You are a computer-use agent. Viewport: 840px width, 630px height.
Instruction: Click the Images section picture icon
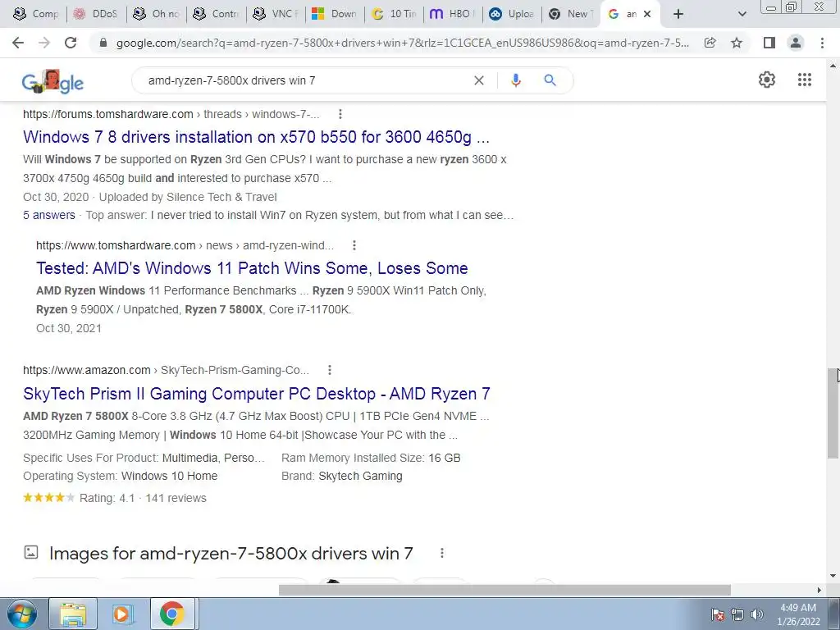tap(31, 552)
